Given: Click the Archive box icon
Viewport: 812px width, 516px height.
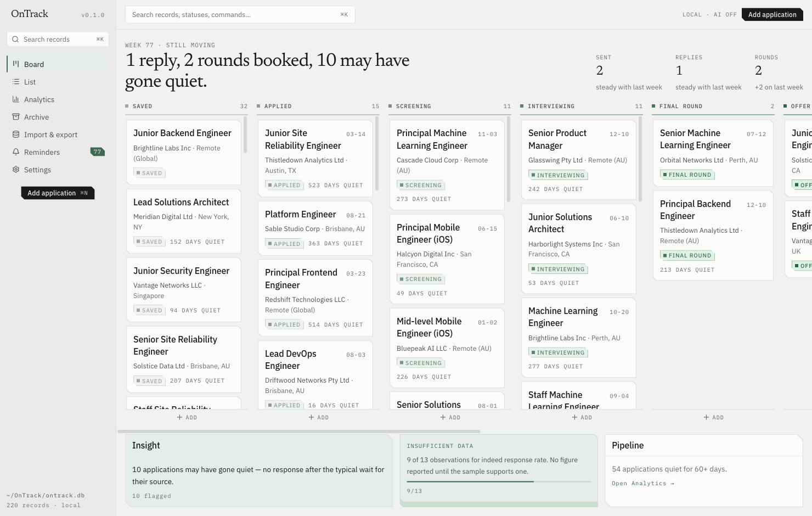Looking at the screenshot, I should pos(16,117).
